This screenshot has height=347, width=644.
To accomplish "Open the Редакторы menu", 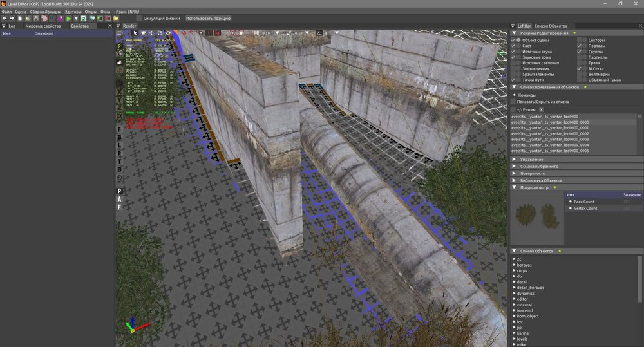I will 73,12.
